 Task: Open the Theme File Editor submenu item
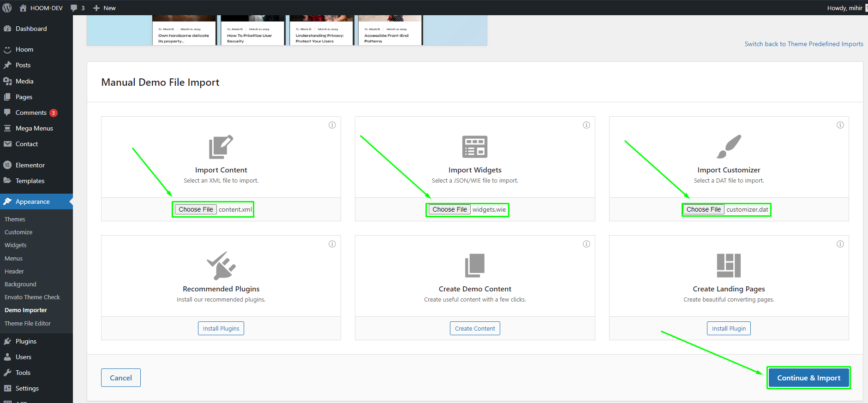[28, 323]
